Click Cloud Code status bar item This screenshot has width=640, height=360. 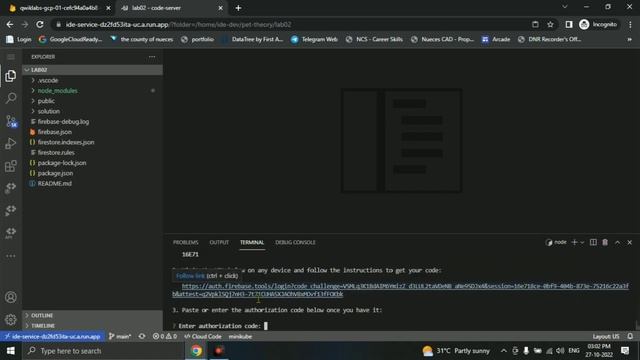202,336
